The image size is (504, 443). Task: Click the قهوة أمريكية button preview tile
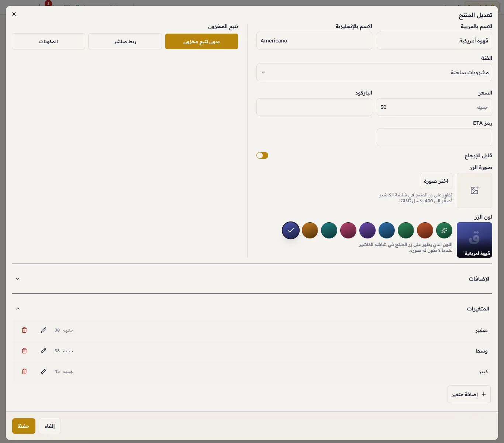474,240
